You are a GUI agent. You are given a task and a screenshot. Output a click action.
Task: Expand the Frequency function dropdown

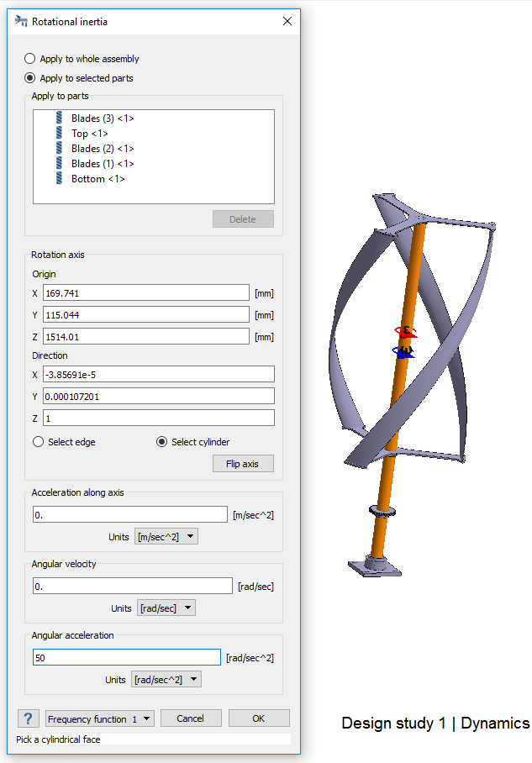click(100, 718)
